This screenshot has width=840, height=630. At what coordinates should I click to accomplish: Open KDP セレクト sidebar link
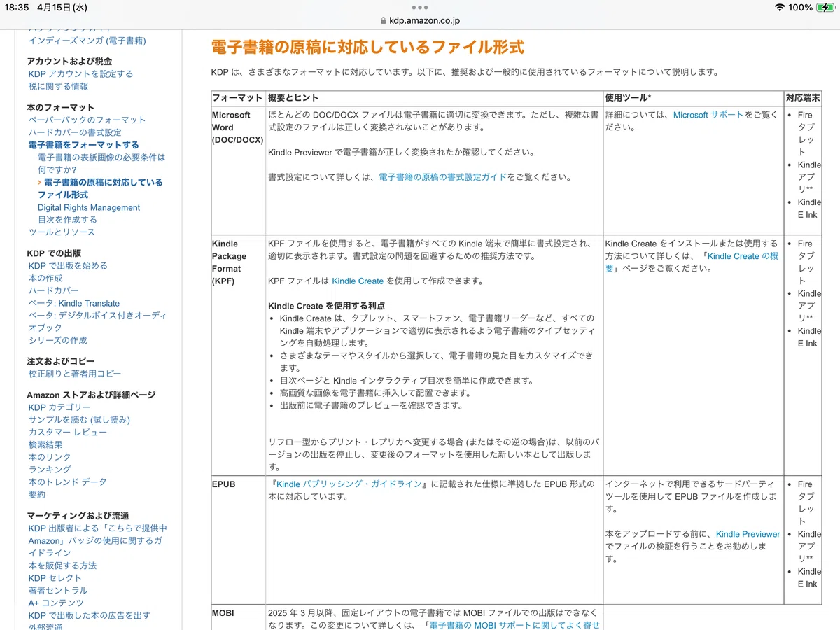tap(55, 578)
